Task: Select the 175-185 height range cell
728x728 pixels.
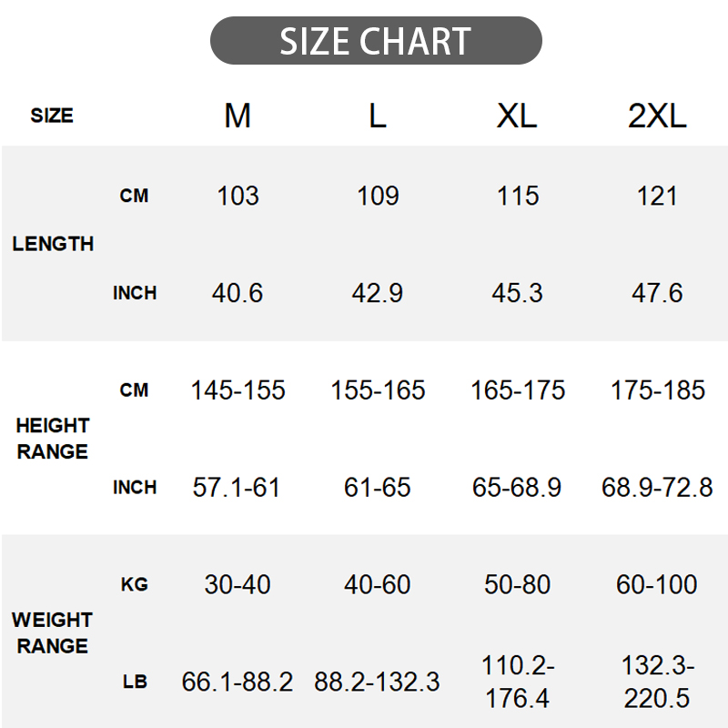Action: (x=657, y=390)
